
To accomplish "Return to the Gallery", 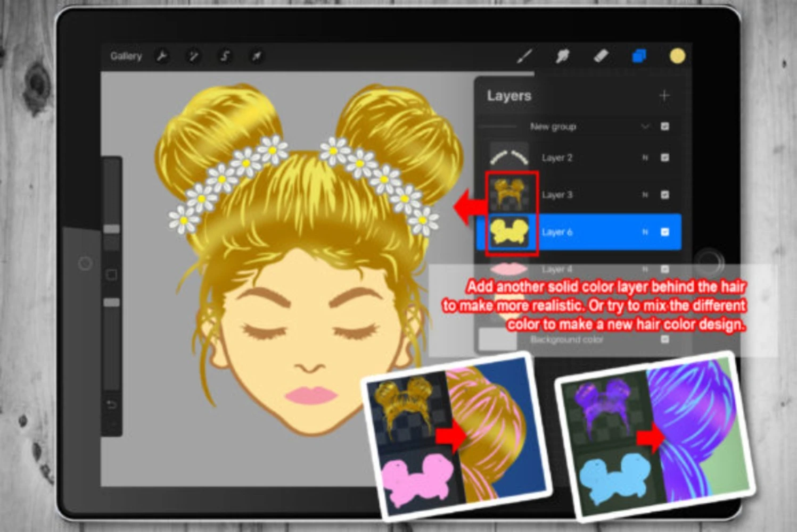I will 126,56.
